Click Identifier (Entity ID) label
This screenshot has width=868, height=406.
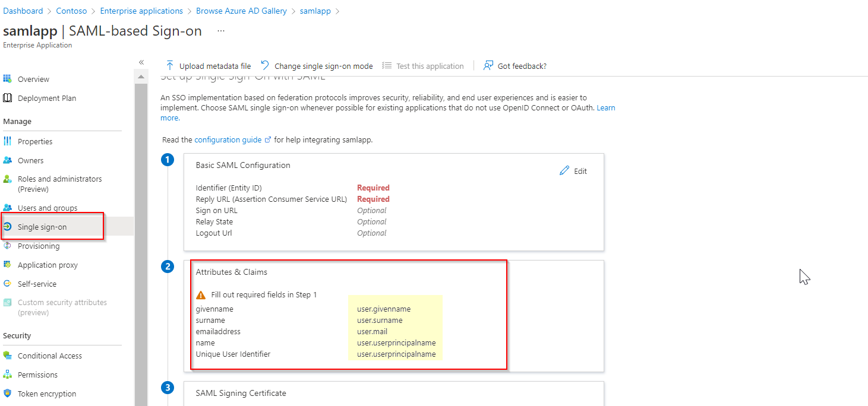229,188
